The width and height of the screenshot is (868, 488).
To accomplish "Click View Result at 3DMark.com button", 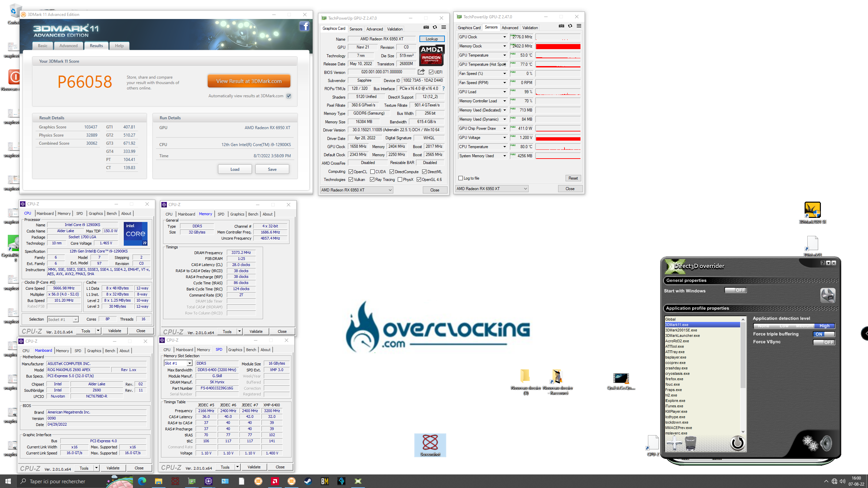I will click(x=249, y=81).
